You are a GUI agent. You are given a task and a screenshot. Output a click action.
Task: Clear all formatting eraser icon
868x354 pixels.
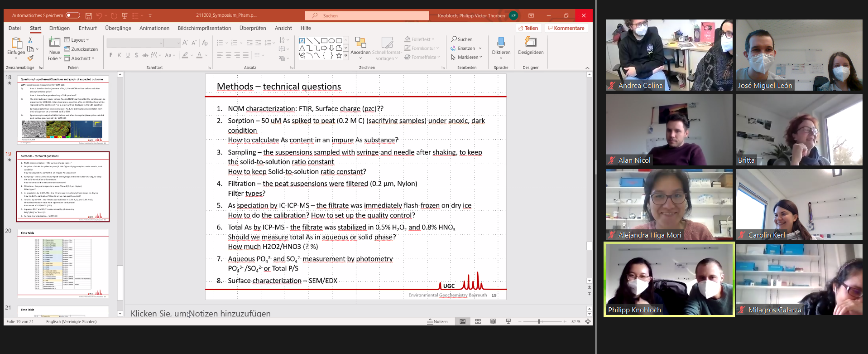pyautogui.click(x=205, y=43)
